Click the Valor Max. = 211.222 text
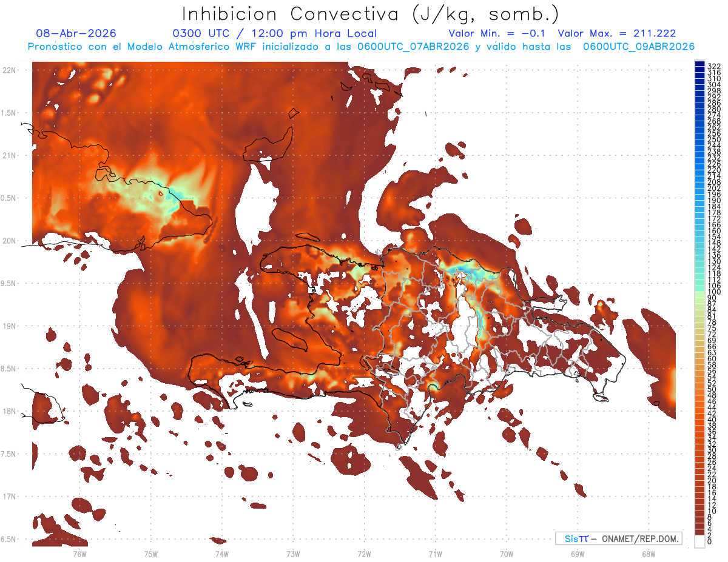The image size is (728, 562). click(616, 33)
